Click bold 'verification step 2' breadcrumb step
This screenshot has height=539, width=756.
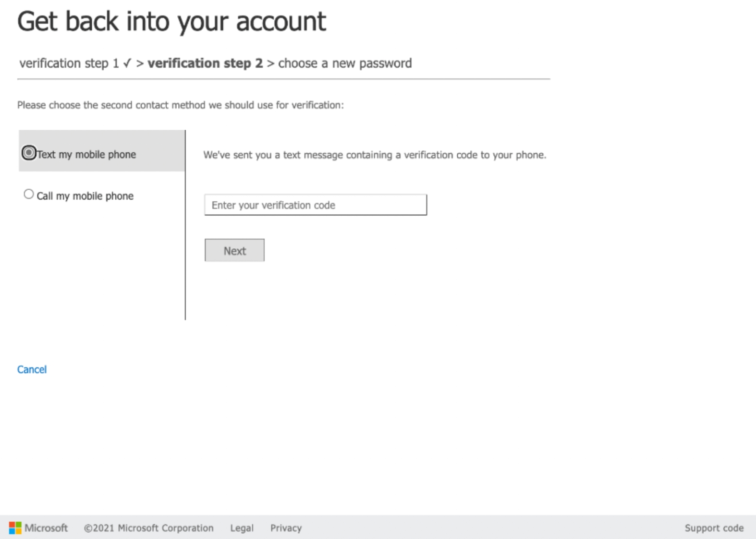click(x=205, y=63)
